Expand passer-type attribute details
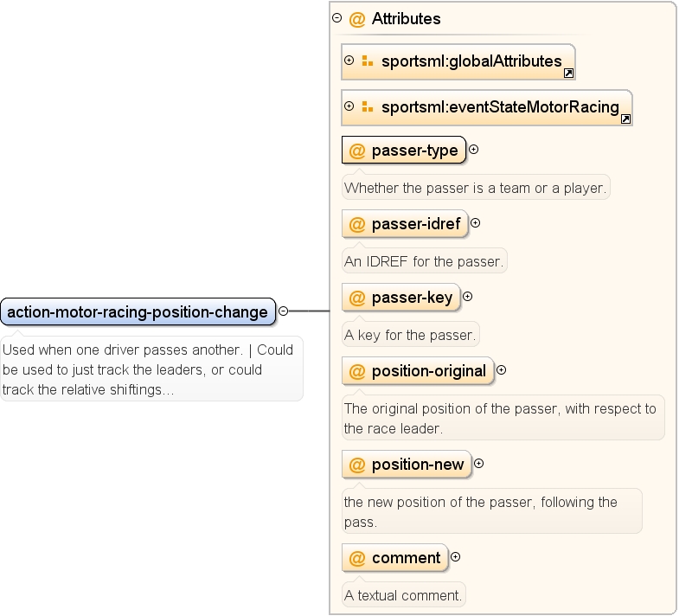Screen dimensions: 692x616 click(x=473, y=150)
